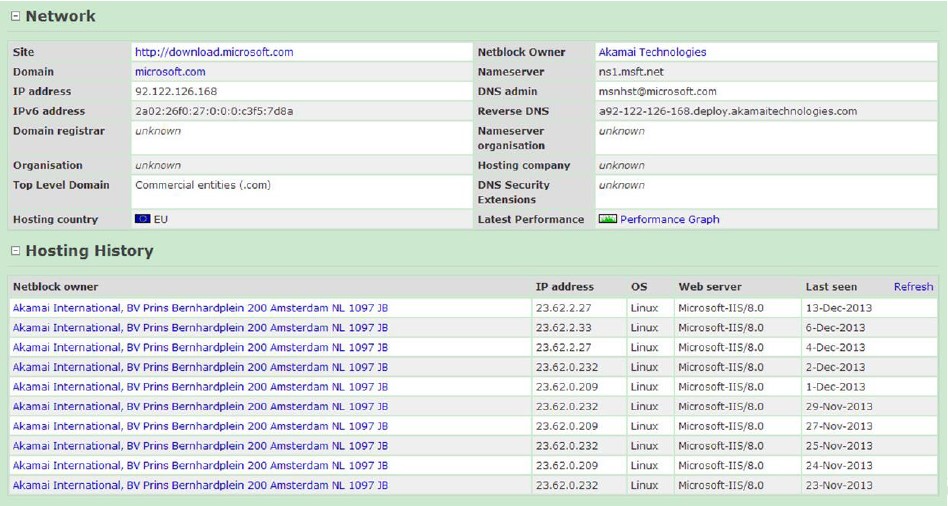Select the IPv6 address 2a02:26f0:27:0:0:0:c3f5:7d8a
Image resolution: width=948 pixels, height=506 pixels.
coord(214,111)
